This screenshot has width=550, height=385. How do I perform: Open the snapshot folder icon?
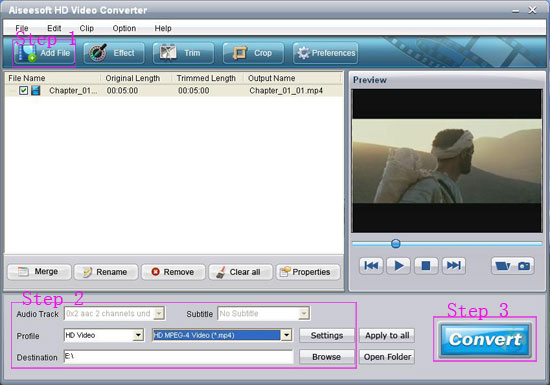pos(503,266)
